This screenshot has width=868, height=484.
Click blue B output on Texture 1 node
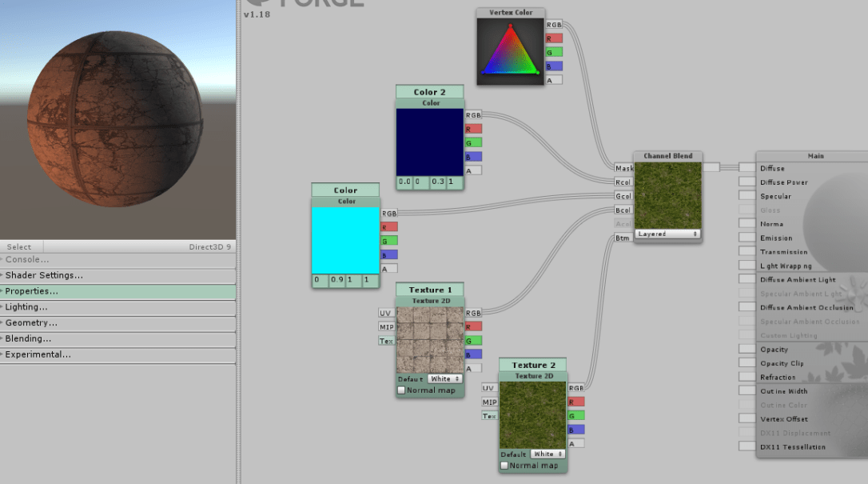[473, 354]
